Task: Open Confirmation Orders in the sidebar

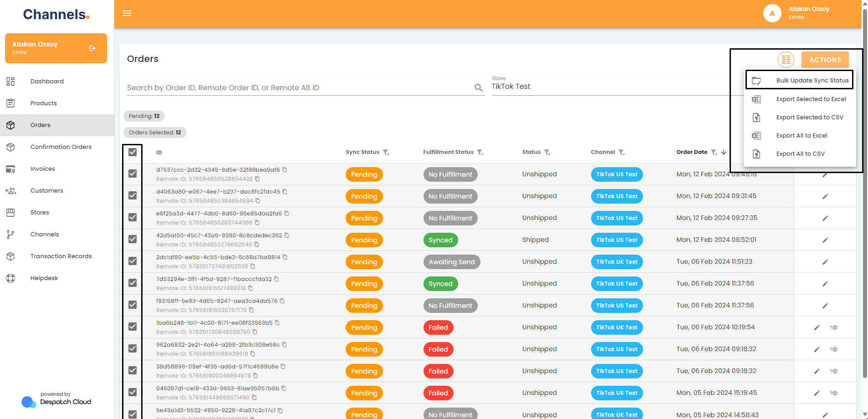Action: click(x=57, y=147)
